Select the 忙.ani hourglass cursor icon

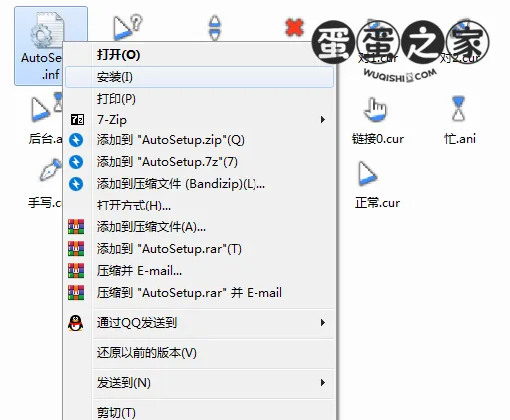pos(458,108)
